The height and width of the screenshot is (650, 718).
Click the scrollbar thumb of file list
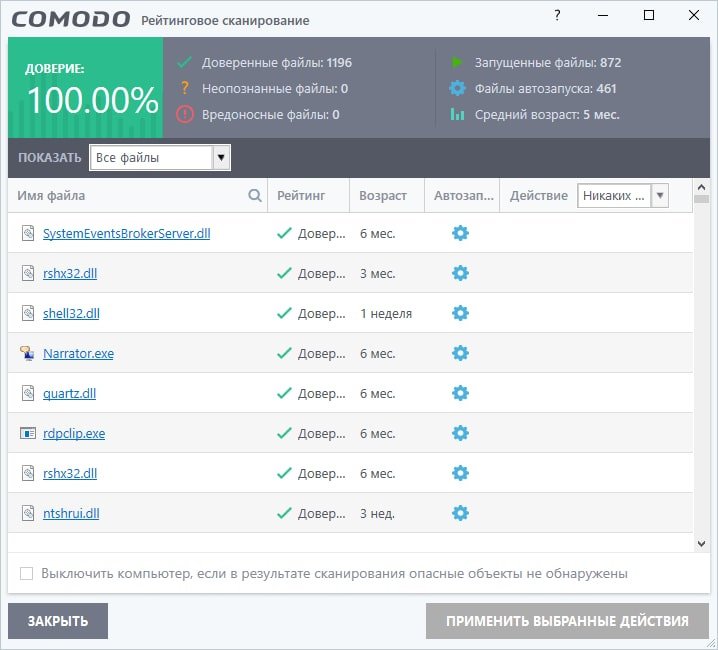coord(701,199)
